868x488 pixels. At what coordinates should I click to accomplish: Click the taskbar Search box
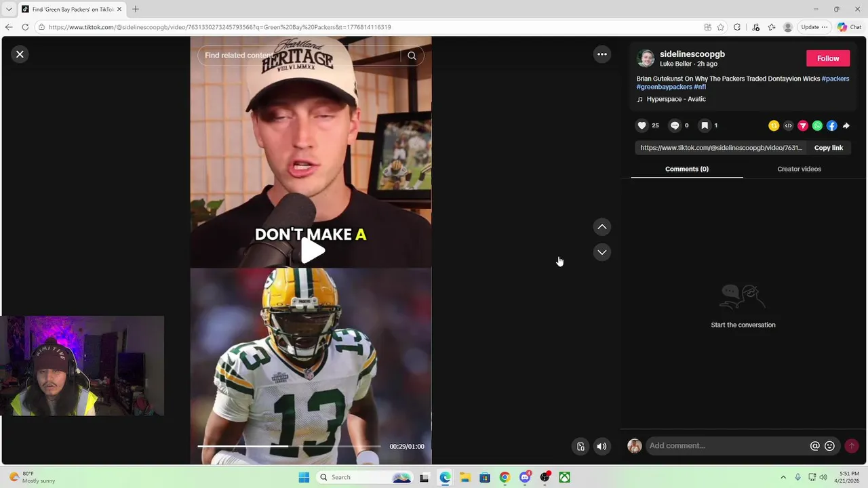click(366, 477)
